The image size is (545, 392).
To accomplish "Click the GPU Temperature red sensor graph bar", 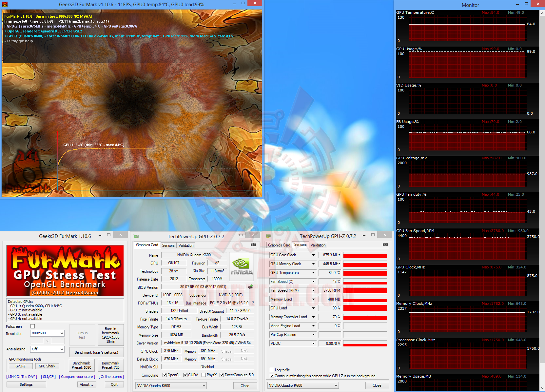I will point(365,273).
